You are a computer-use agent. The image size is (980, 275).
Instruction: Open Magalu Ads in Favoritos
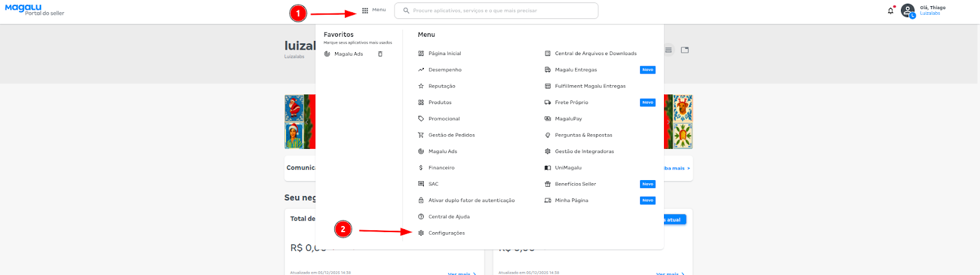(349, 54)
